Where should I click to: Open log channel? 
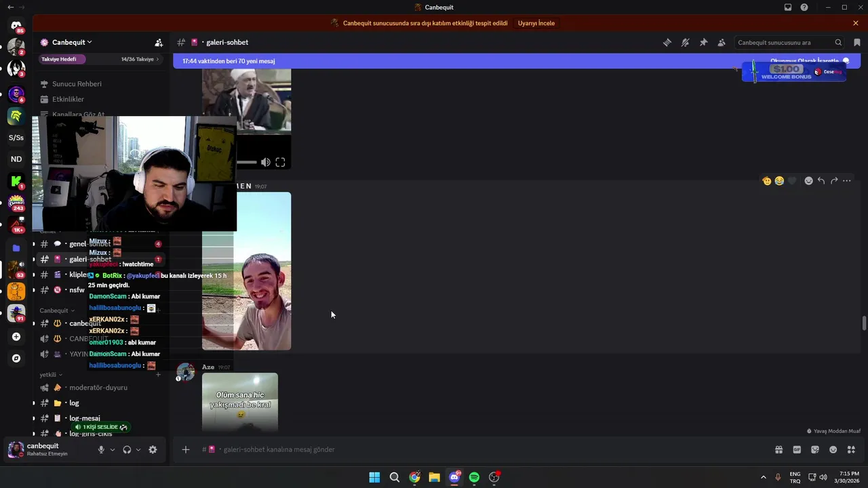point(100,403)
